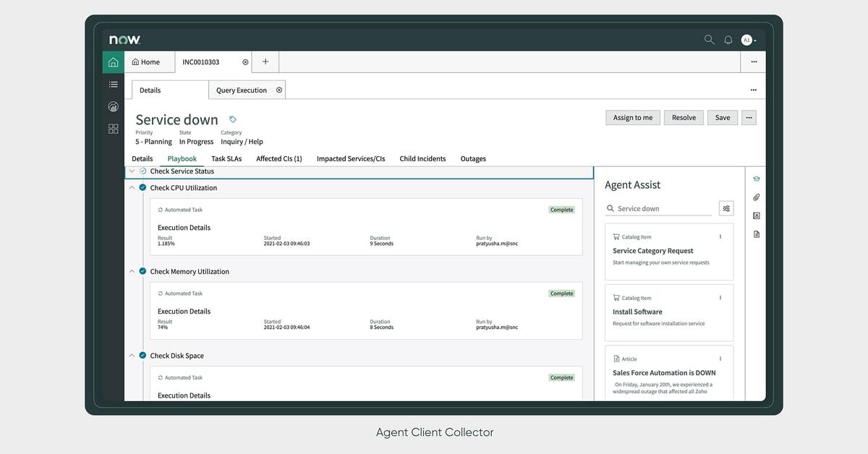The height and width of the screenshot is (454, 868).
Task: Switch to the Query Execution tab
Action: (242, 90)
